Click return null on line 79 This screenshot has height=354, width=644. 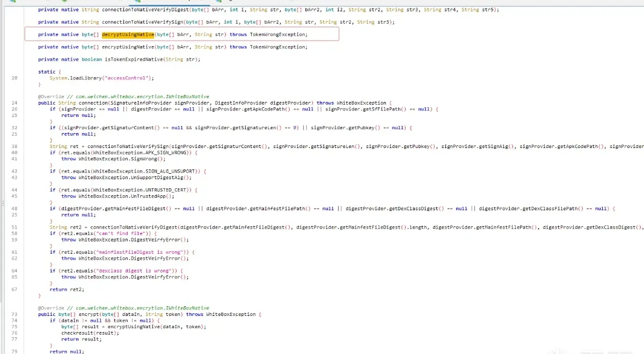67,351
